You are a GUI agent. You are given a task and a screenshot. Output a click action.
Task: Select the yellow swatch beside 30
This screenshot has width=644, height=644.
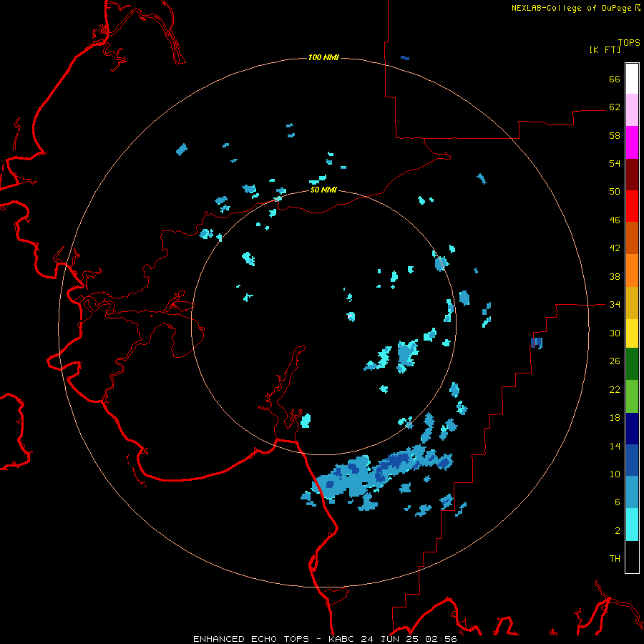tap(632, 333)
